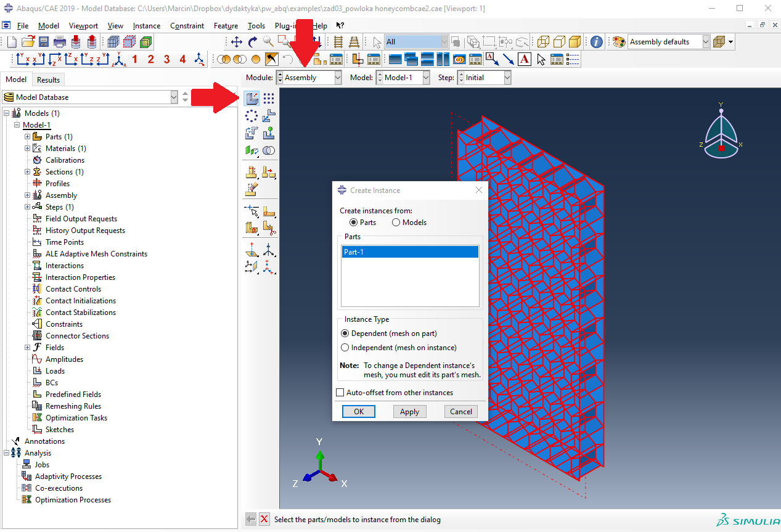The width and height of the screenshot is (781, 532).
Task: Open the Step dropdown showing Initial
Action: [x=507, y=78]
